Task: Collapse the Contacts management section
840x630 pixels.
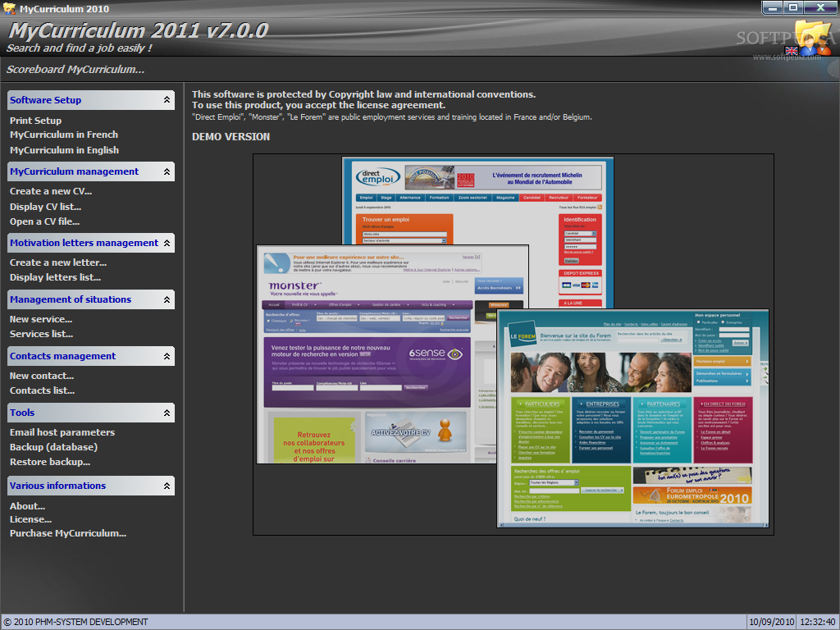Action: 167,356
